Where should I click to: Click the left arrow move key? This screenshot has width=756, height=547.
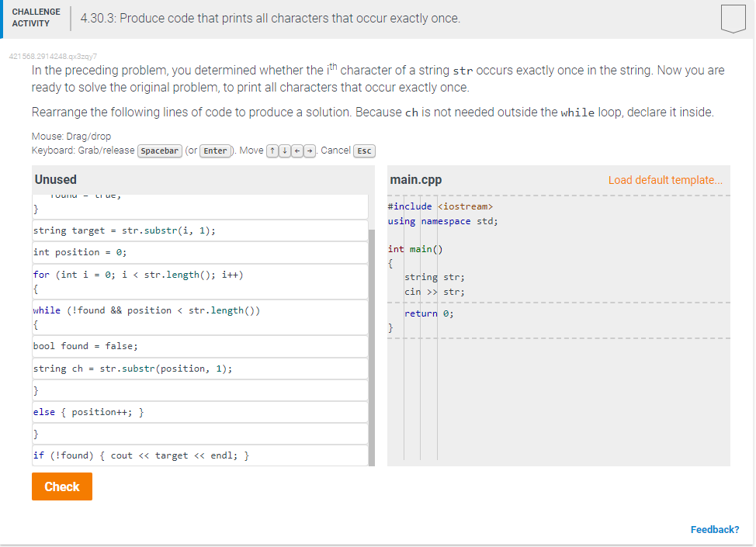click(x=297, y=150)
